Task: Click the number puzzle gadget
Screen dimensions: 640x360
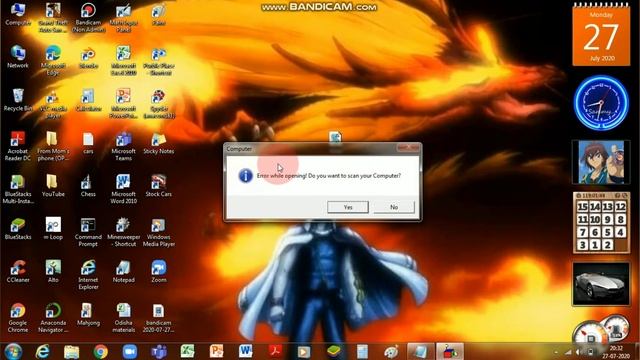Action: 601,223
